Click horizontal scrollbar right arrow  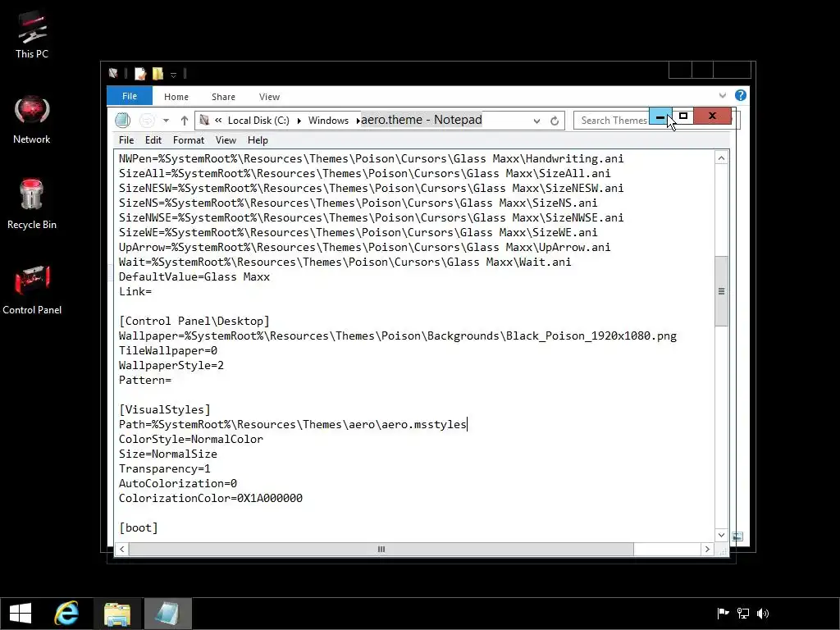(x=707, y=549)
